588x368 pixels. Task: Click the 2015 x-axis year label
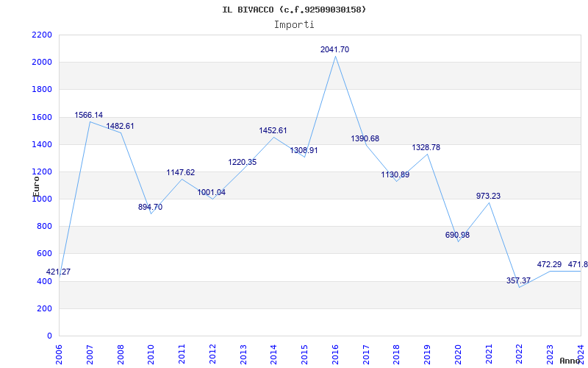[x=304, y=355]
